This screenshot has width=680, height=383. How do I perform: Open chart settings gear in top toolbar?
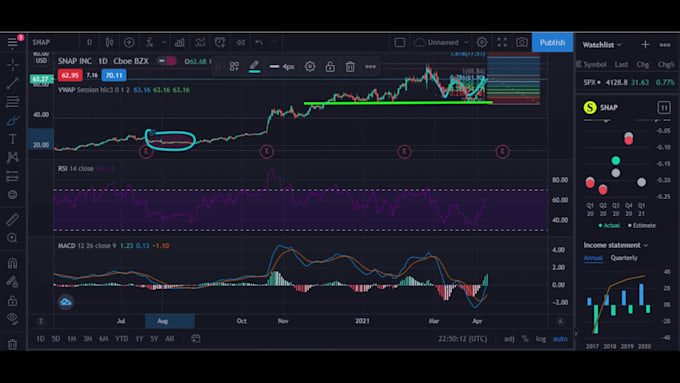(482, 43)
